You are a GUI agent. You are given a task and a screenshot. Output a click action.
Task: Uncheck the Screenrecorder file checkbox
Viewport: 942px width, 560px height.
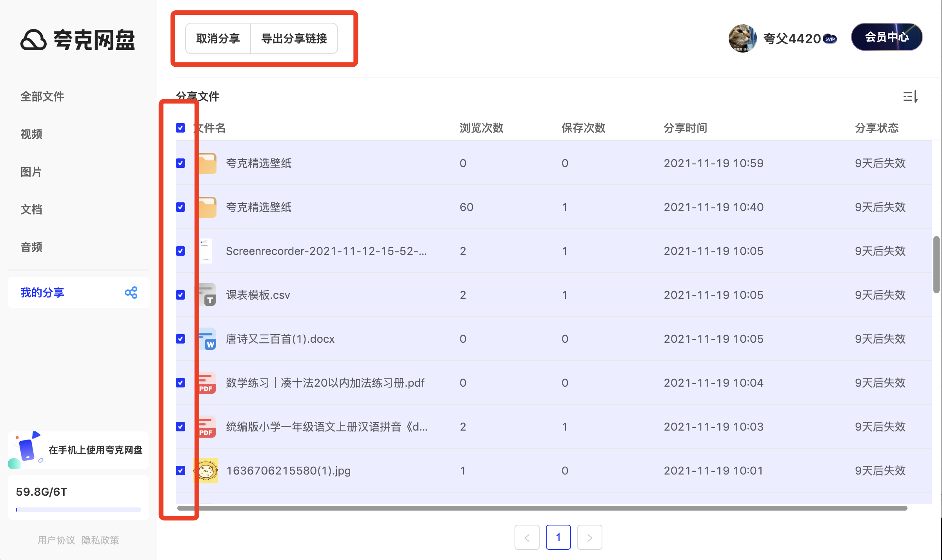180,251
